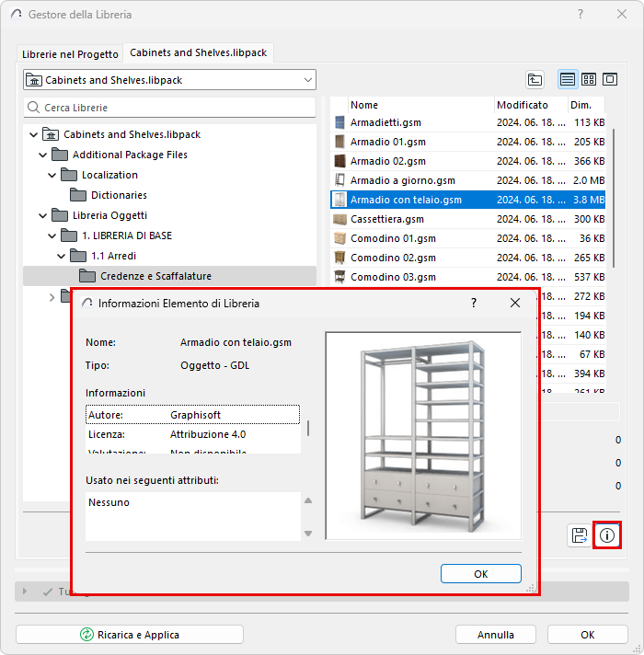This screenshot has width=644, height=655.
Task: Expand the collapsed folder below Credenze e Scaffalature
Action: (52, 297)
